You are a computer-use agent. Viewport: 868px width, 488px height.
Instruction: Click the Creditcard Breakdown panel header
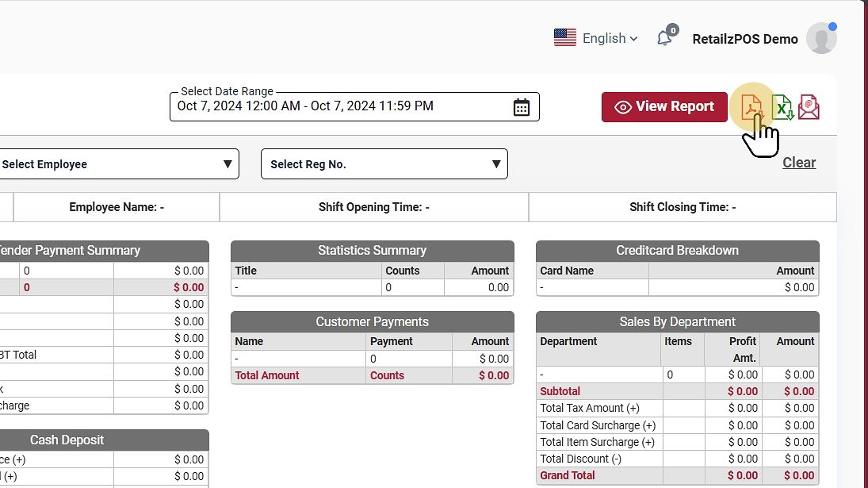677,251
